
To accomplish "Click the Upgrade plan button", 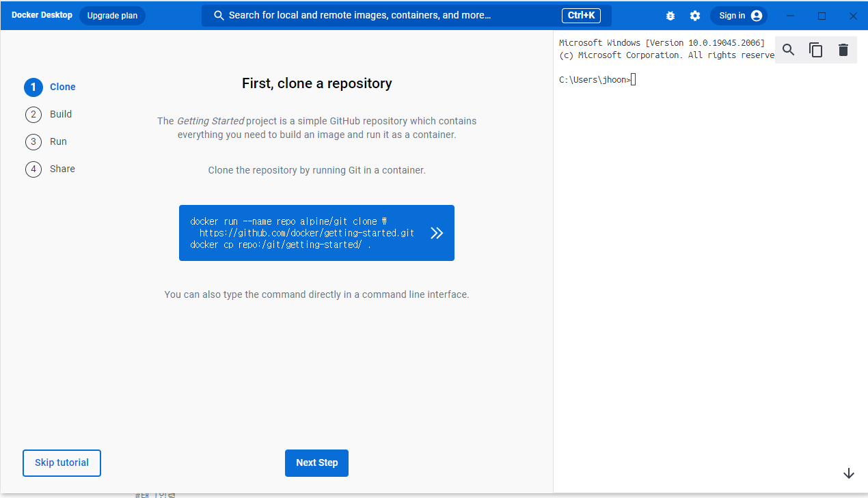I will 112,16.
